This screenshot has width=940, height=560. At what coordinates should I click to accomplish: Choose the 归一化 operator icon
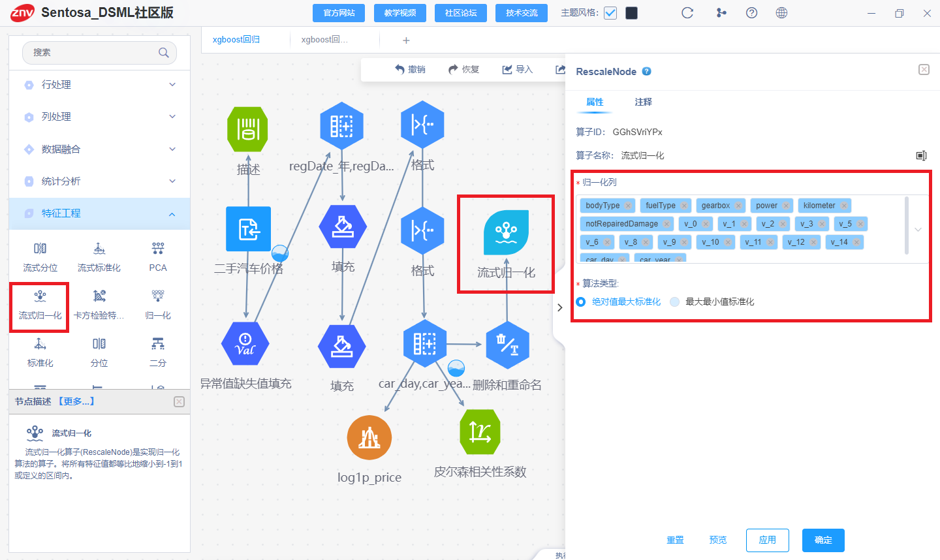pyautogui.click(x=158, y=296)
